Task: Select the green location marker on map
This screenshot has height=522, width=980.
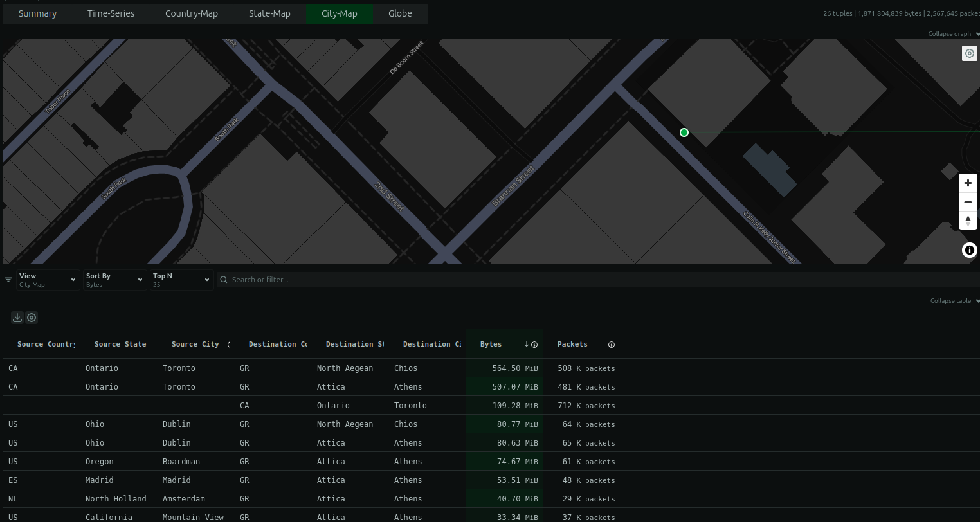Action: point(684,132)
